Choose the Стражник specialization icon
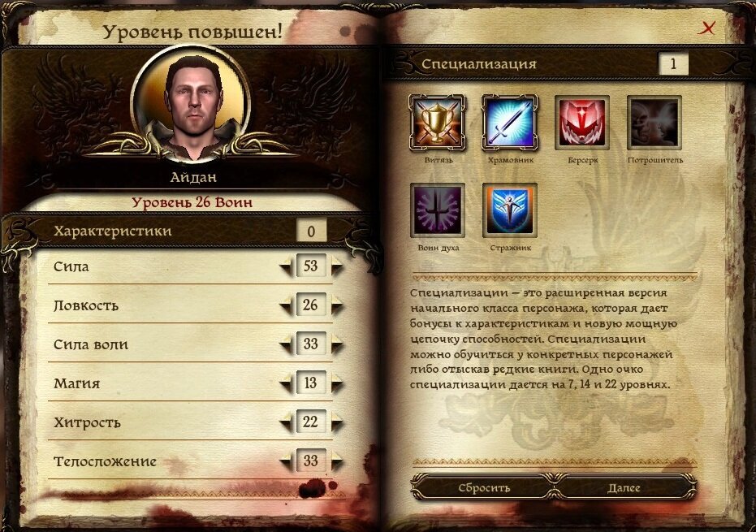 (510, 210)
